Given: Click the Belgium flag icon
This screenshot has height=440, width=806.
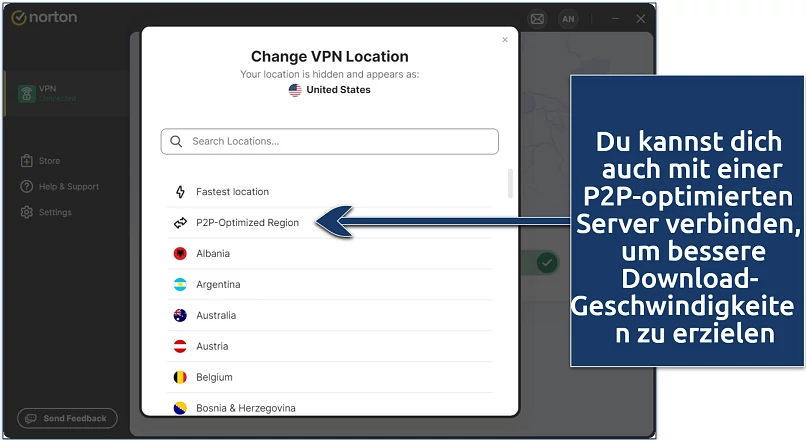Looking at the screenshot, I should pyautogui.click(x=180, y=377).
